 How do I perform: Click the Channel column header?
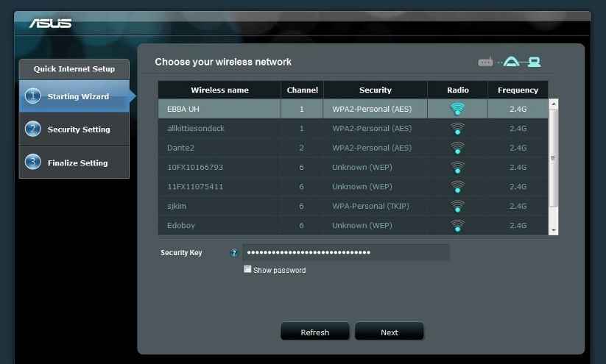pos(302,90)
